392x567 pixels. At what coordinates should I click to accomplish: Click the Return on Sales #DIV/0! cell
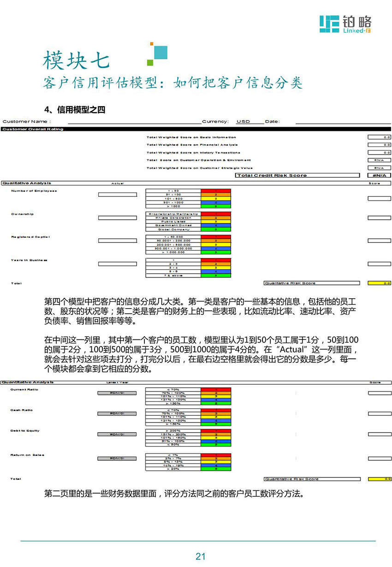point(118,458)
